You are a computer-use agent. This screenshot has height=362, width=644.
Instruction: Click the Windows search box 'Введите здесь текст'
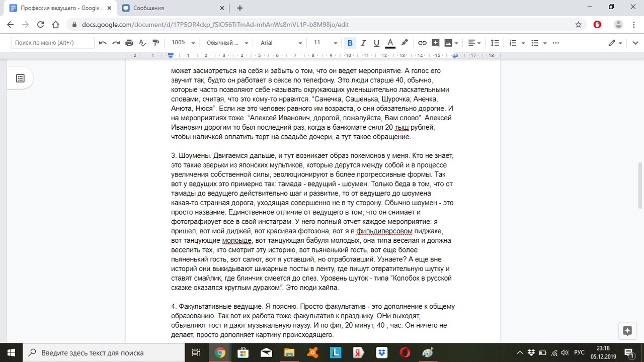[x=104, y=352]
